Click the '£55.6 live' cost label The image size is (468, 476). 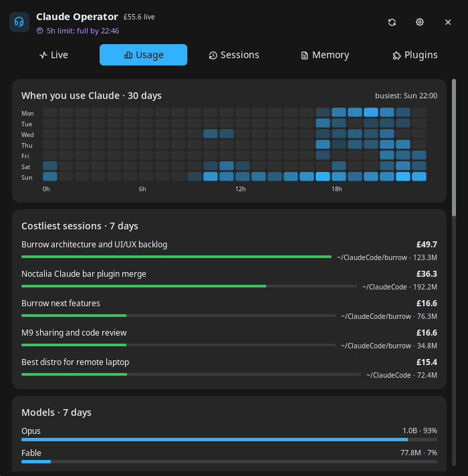coord(139,17)
